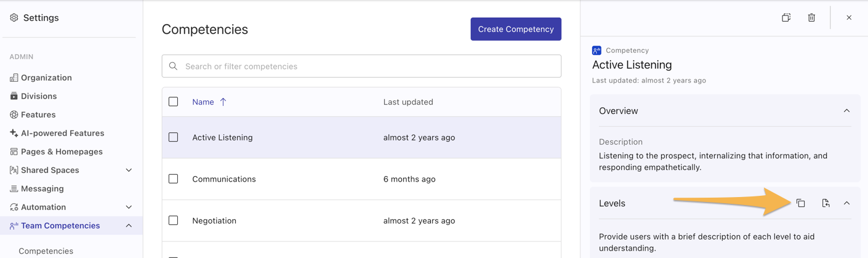The height and width of the screenshot is (258, 868).
Task: Click the duplicate competency icon in panel header
Action: point(786,18)
